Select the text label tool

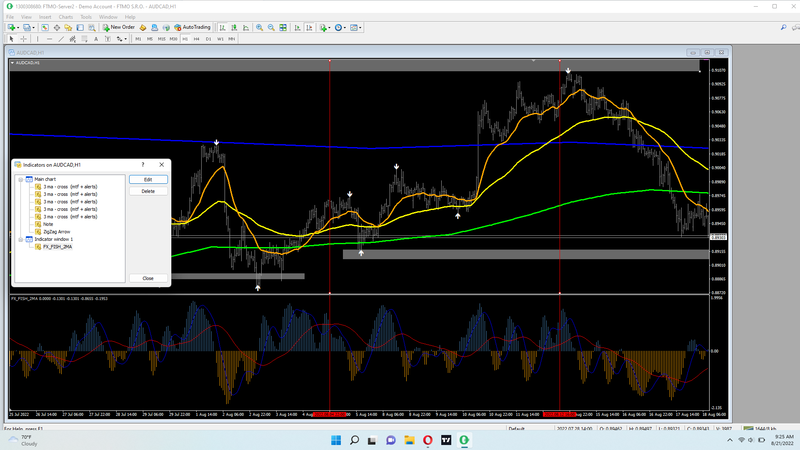108,39
